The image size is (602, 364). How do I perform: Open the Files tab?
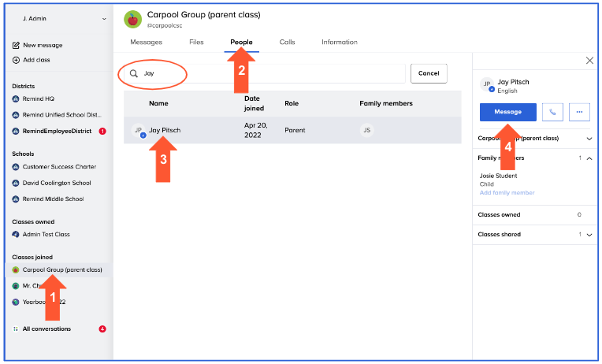(196, 43)
